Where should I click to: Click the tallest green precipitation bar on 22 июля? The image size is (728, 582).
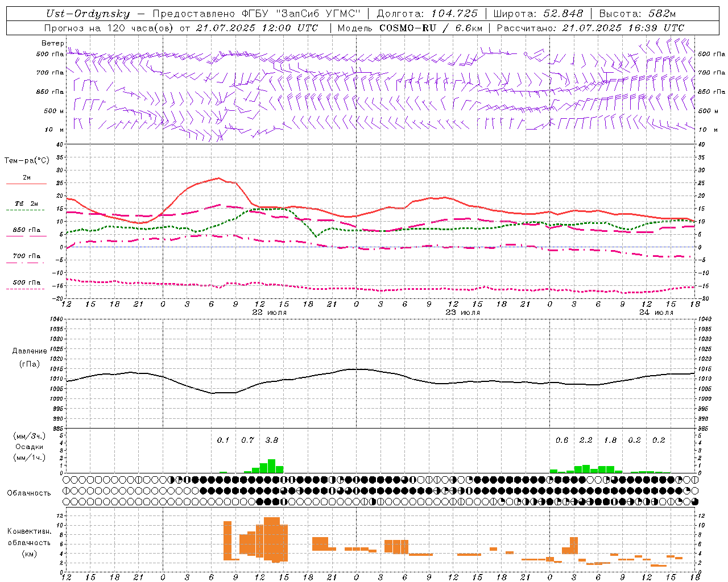(x=271, y=466)
